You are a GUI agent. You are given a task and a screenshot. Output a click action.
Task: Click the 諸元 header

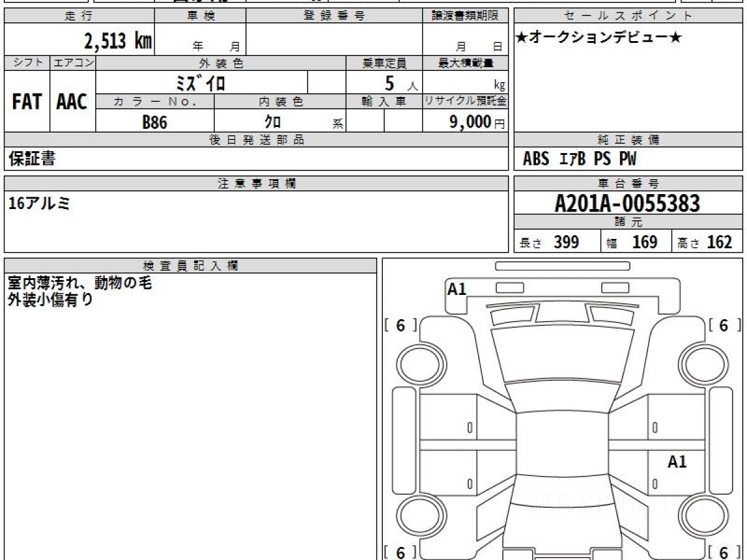tap(628, 222)
